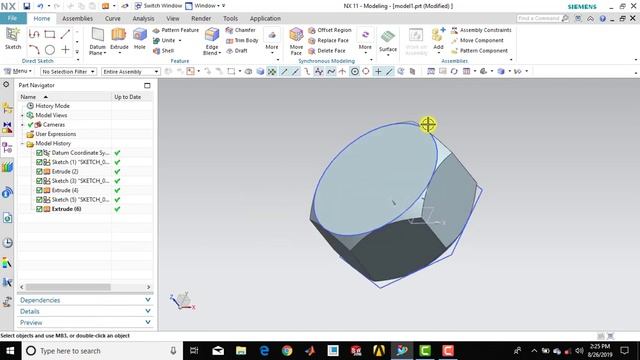Open the Window menu button

(205, 6)
